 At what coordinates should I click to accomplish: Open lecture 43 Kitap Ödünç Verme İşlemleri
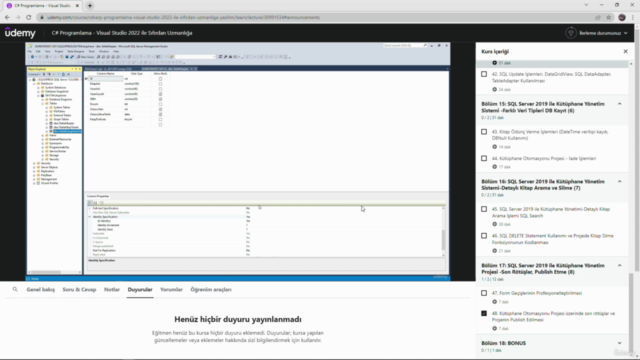click(x=550, y=135)
